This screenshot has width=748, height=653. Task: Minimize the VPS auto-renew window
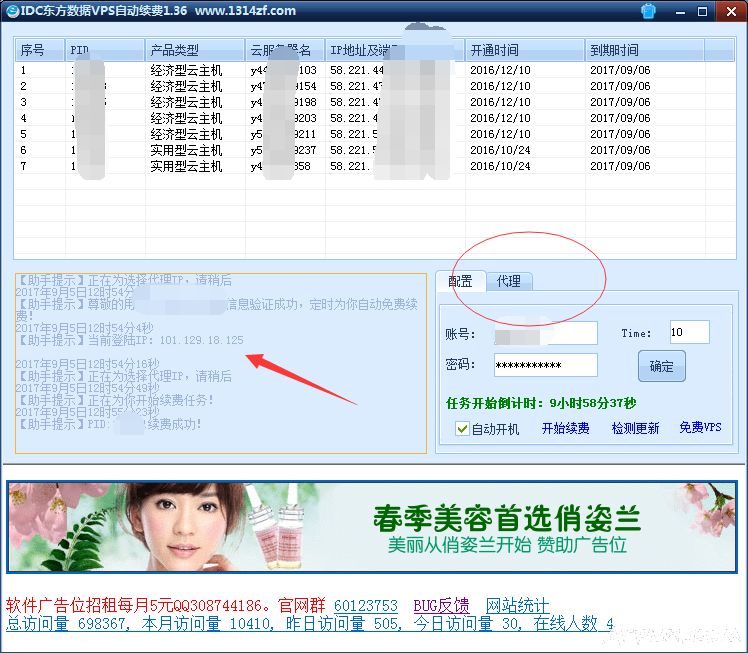pos(680,10)
